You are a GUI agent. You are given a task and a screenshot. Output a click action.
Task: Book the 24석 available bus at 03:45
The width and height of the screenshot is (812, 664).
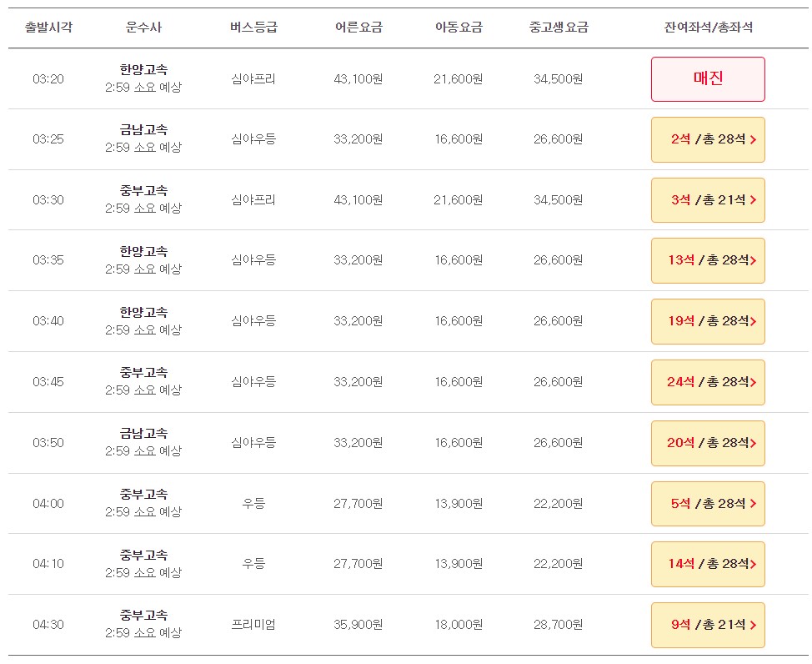[707, 382]
